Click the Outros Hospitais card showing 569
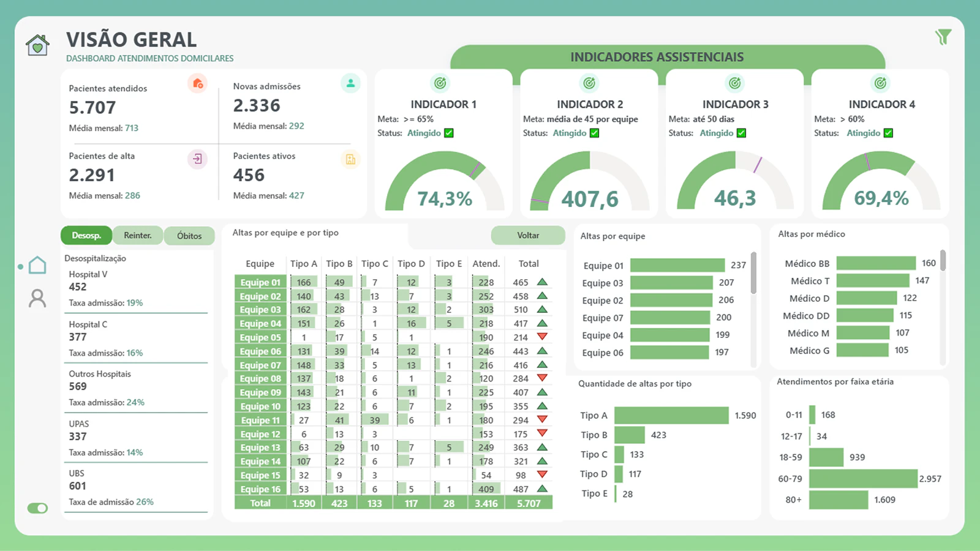980x551 pixels. 137,388
